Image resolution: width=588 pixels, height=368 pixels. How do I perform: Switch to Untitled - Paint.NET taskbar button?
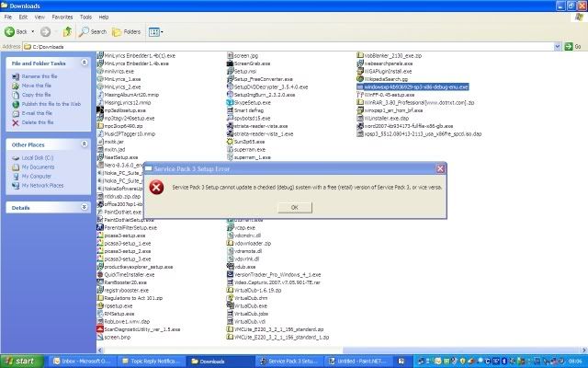pyautogui.click(x=358, y=362)
